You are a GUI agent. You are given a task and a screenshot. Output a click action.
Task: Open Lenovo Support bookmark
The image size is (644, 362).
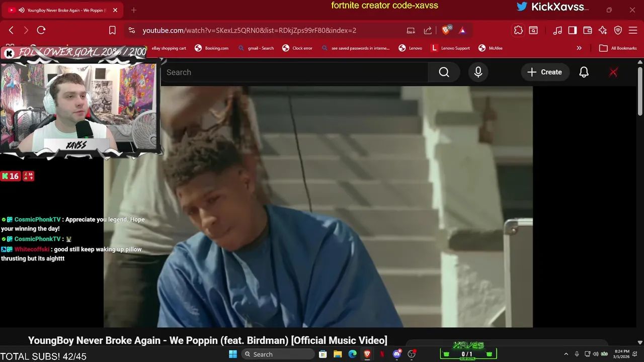click(450, 48)
